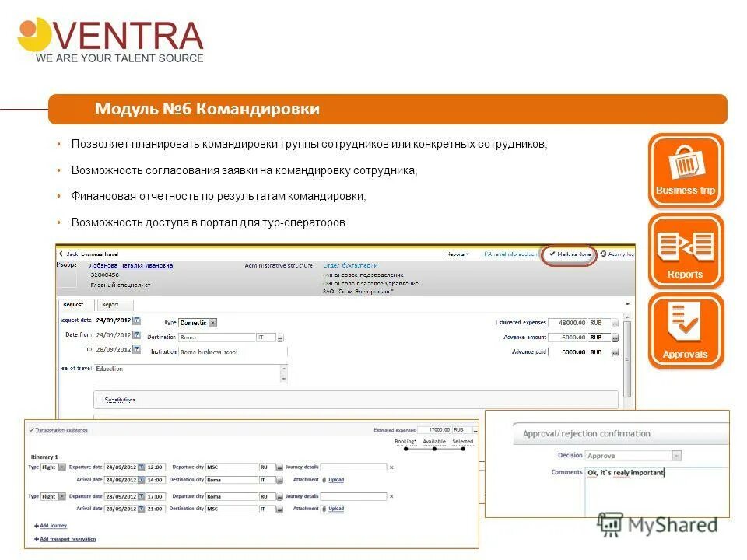Open the Business trip module tile
Screen dimensions: 747x560
[x=686, y=171]
